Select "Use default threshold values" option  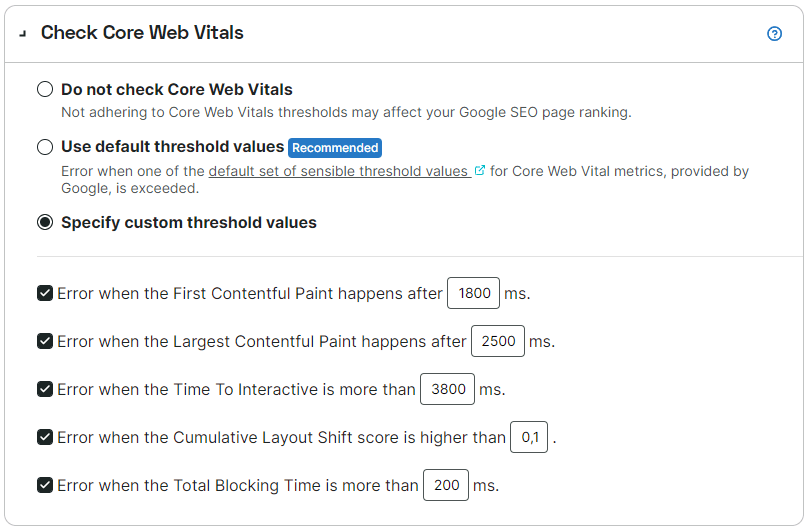(x=45, y=147)
